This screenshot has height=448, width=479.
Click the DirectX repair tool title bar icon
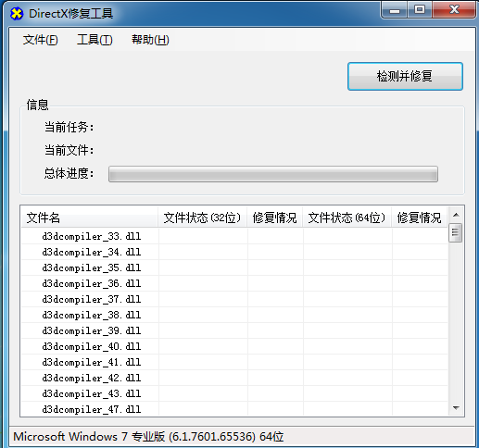17,14
